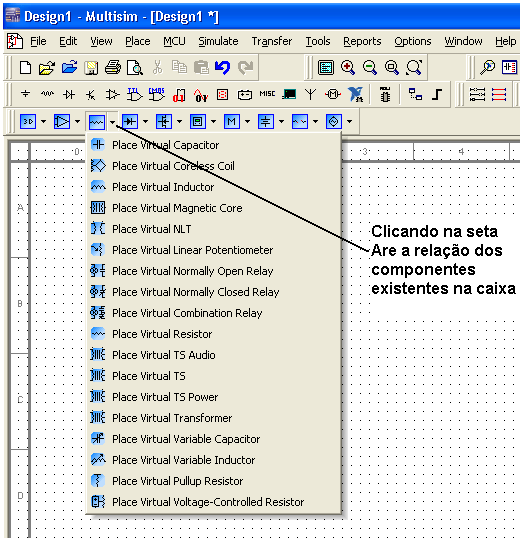Place Source ground symbol icon
The width and height of the screenshot is (520, 538).
click(x=25, y=94)
